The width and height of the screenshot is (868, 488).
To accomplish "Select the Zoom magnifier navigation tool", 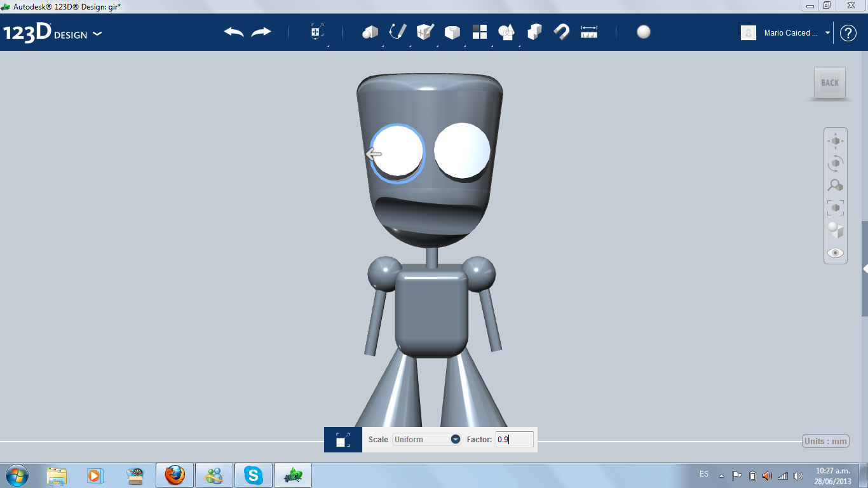I will [835, 186].
